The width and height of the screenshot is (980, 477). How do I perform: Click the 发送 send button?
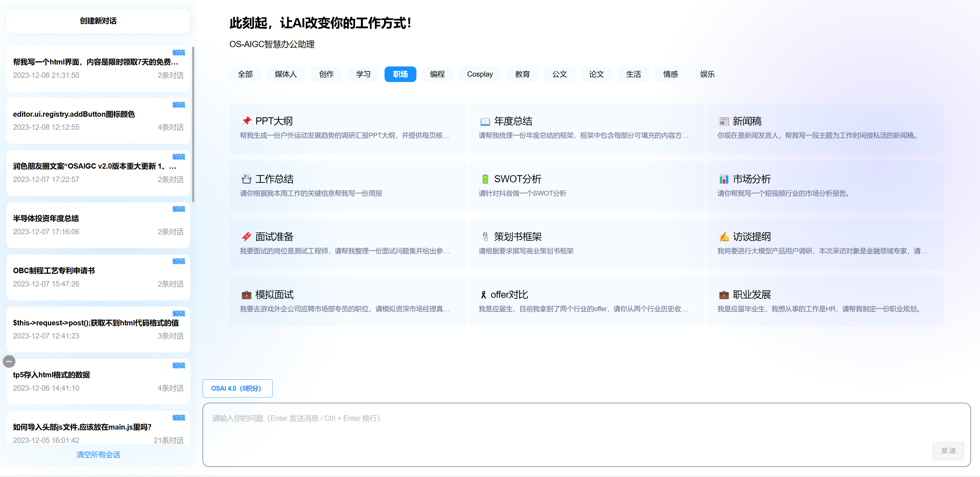pyautogui.click(x=948, y=450)
